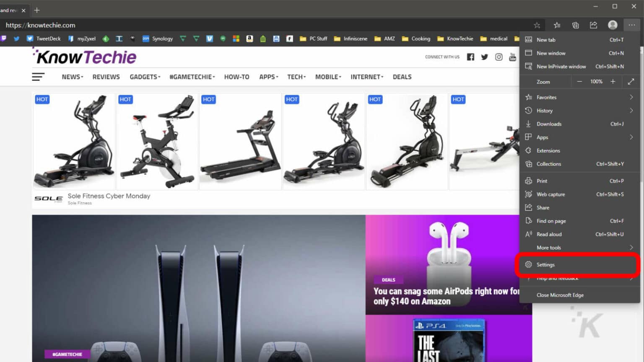
Task: Click the zoom increase plus control
Action: [x=613, y=81]
